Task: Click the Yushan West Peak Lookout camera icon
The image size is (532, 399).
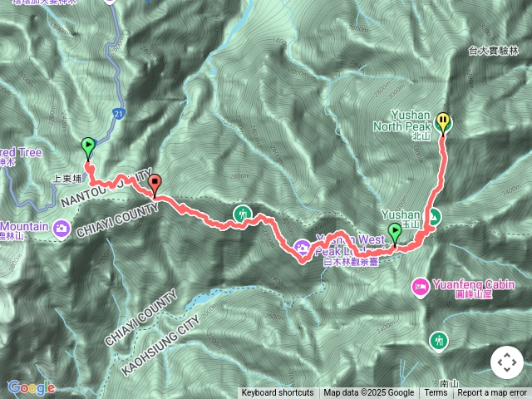Action: (x=302, y=248)
